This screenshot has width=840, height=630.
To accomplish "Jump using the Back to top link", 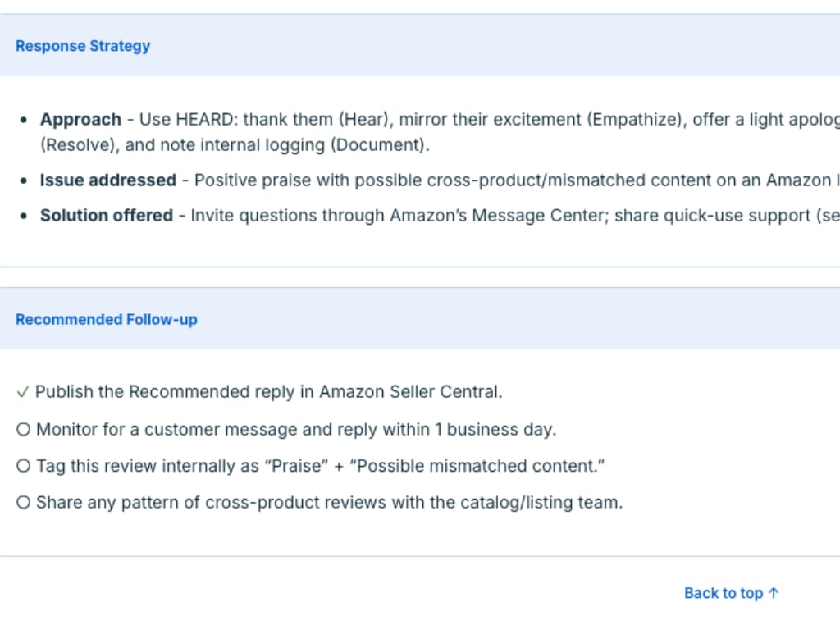I will (x=723, y=593).
